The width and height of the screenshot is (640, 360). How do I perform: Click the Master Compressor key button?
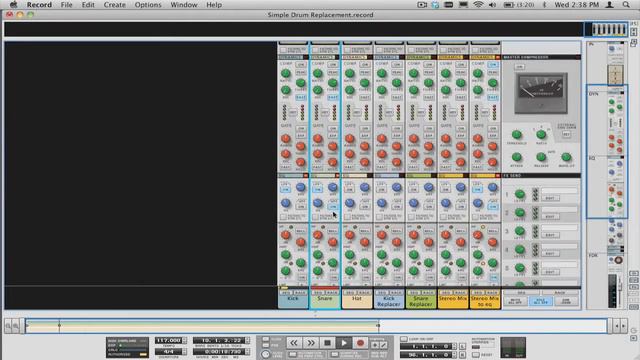coord(566,134)
